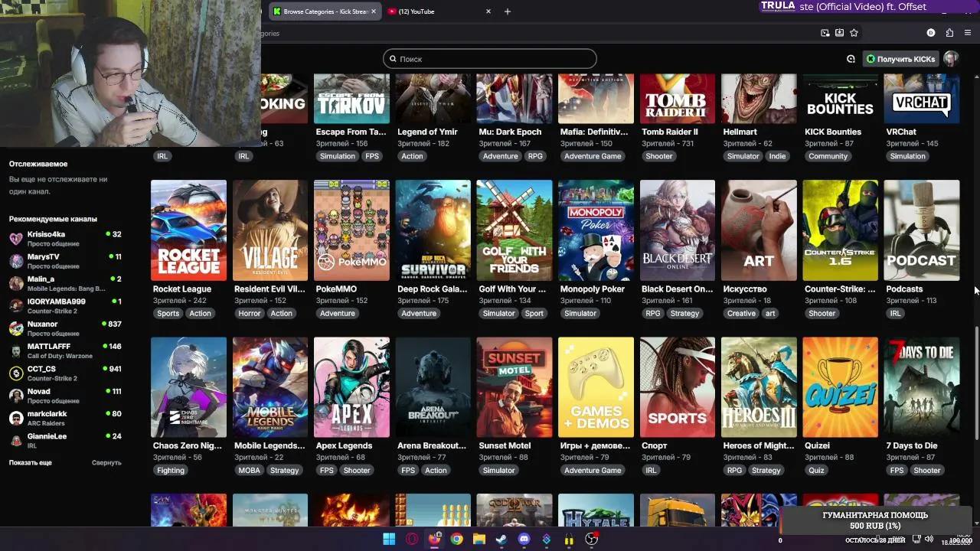This screenshot has width=980, height=551.
Task: Open the Искусство (Art) category cover
Action: [759, 230]
